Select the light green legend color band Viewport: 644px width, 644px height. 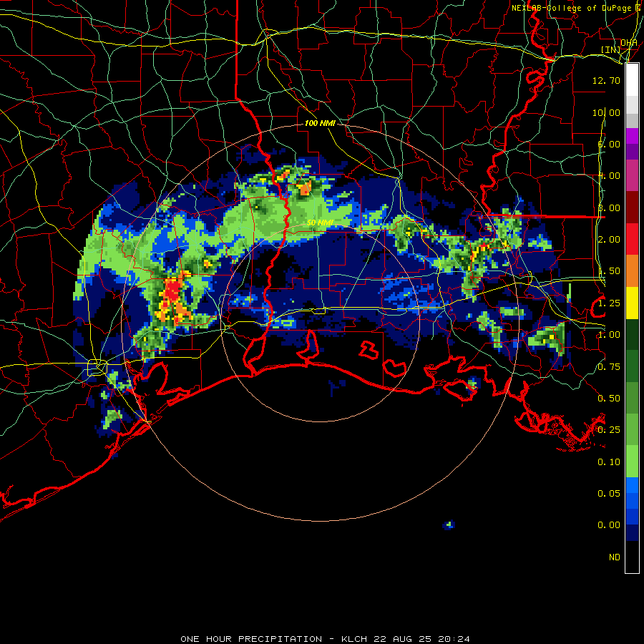click(x=632, y=462)
